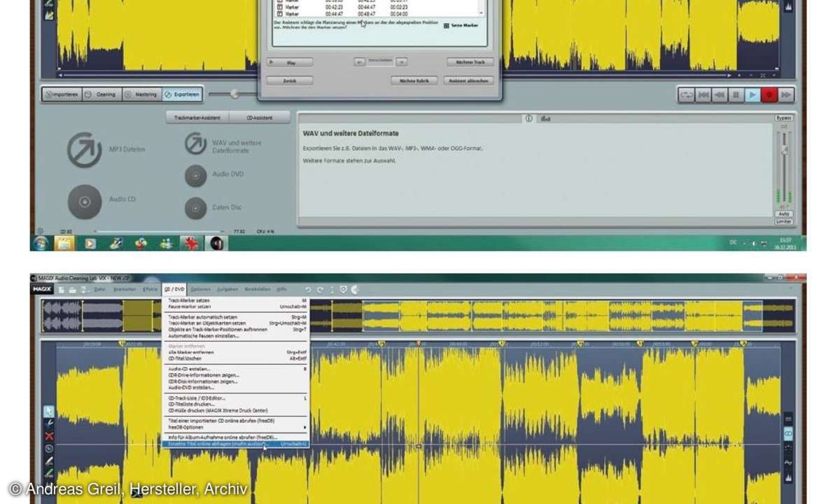The height and width of the screenshot is (504, 840).
Task: Toggle loop playback in the upper transport bar
Action: 687,94
